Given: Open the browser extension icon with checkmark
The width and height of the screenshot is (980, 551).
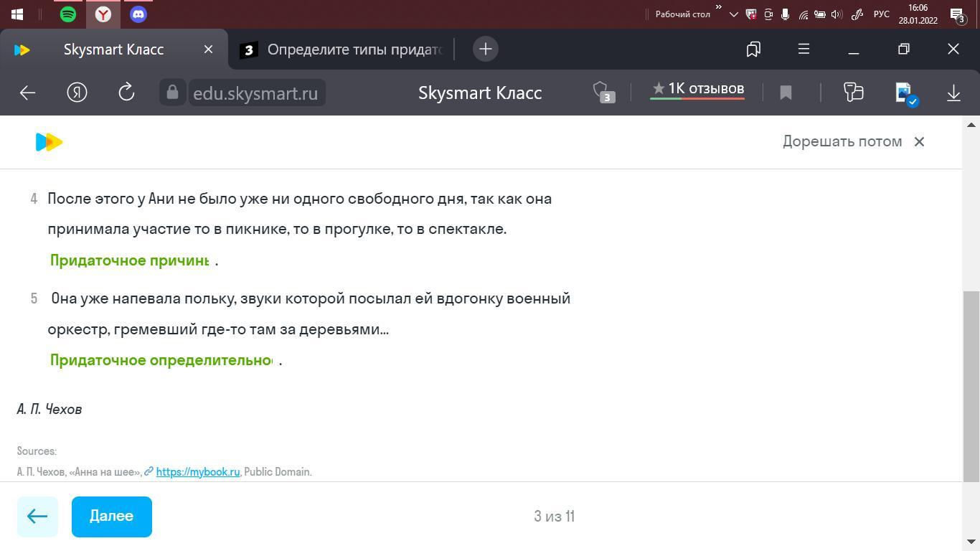Looking at the screenshot, I should (x=905, y=93).
